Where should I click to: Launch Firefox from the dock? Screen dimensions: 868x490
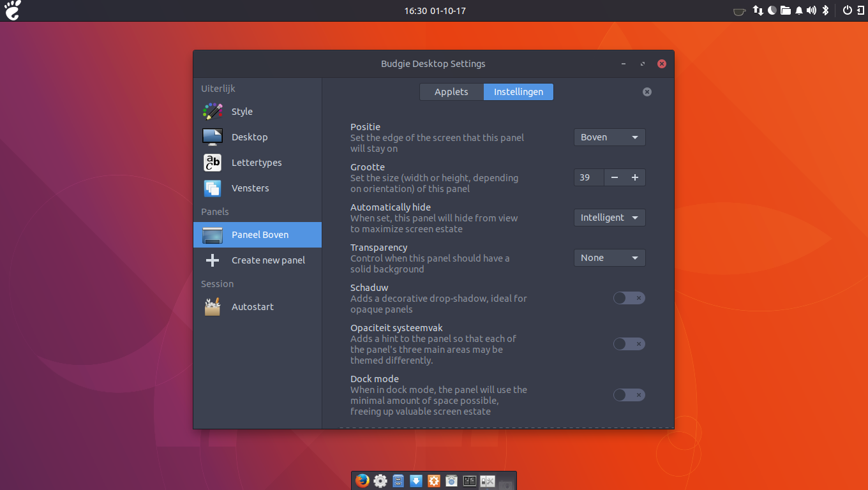(x=363, y=480)
